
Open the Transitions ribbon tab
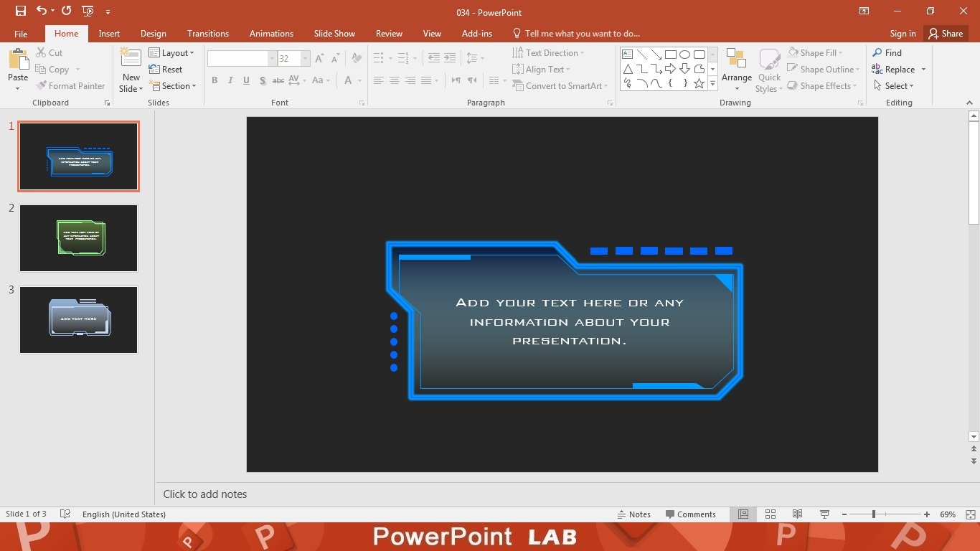click(208, 33)
